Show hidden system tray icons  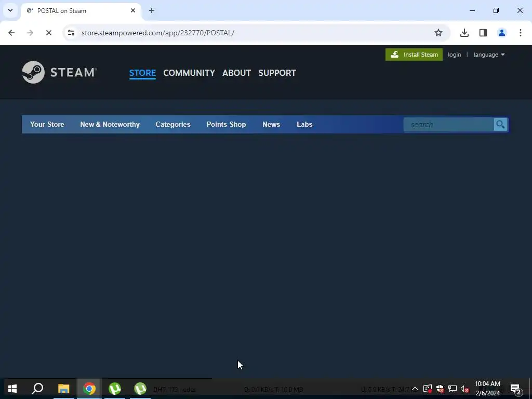415,389
